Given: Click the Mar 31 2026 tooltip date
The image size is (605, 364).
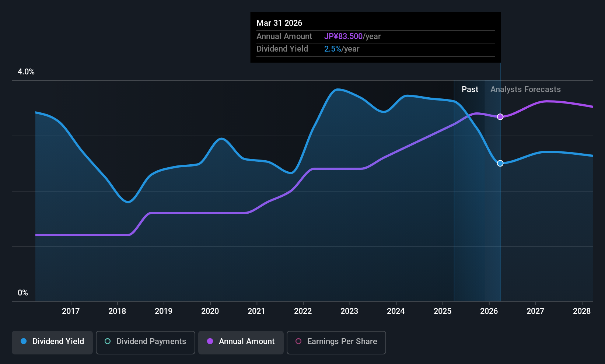Looking at the screenshot, I should [279, 23].
